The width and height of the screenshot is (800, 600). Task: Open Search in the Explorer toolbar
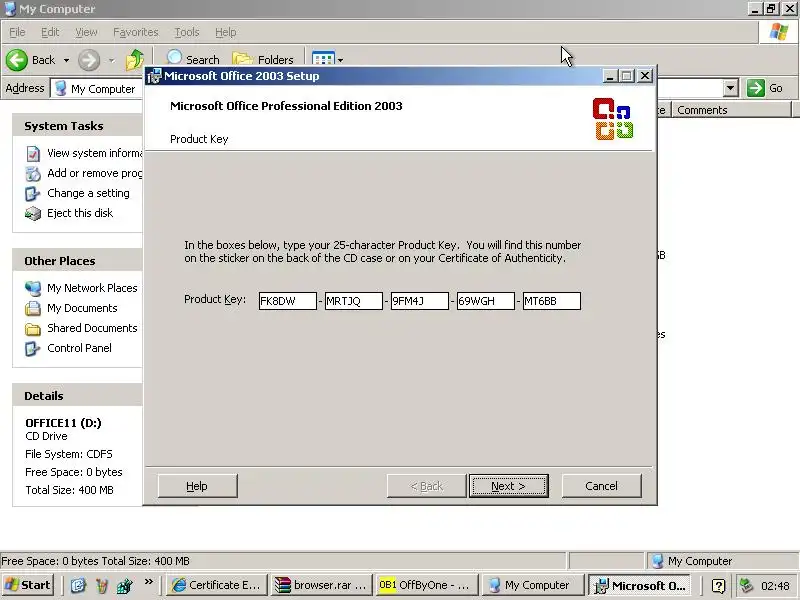tap(193, 59)
